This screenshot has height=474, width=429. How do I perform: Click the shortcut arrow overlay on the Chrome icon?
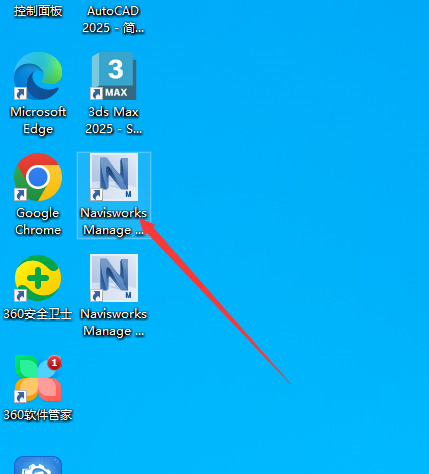click(x=20, y=195)
